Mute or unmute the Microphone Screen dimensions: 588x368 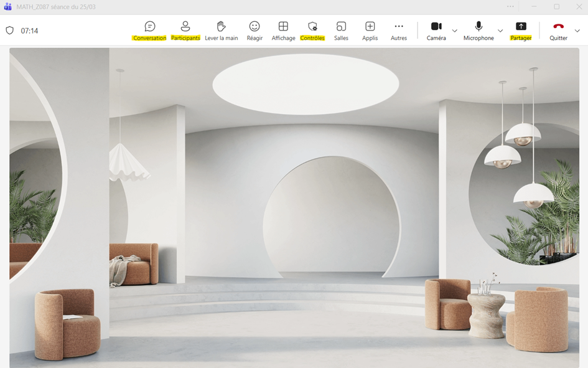[478, 31]
